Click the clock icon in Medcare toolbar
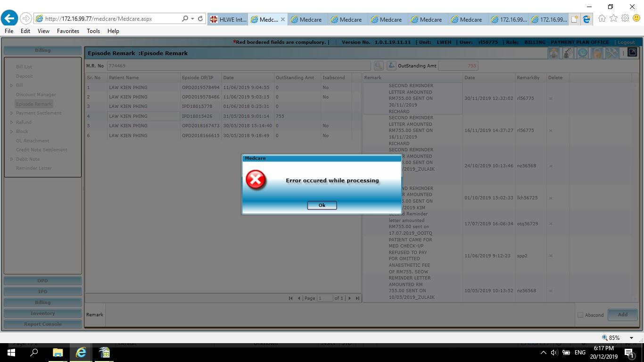 pos(583,53)
